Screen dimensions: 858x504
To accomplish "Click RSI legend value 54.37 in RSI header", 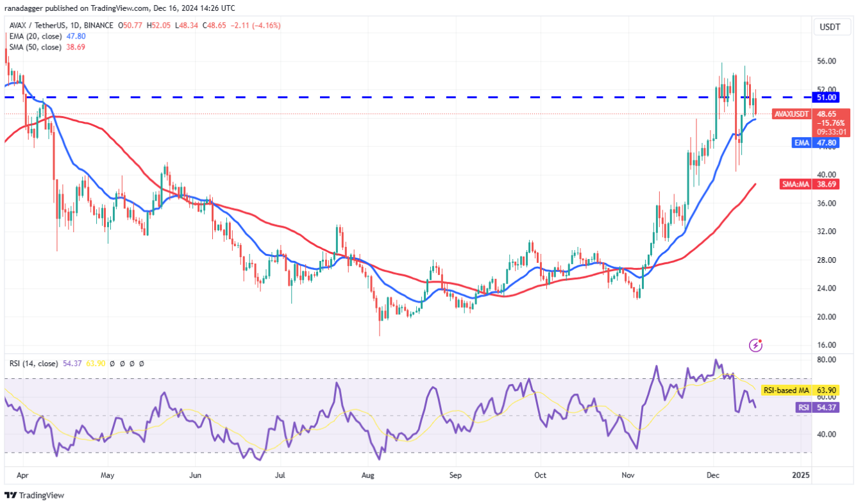I will coord(71,364).
